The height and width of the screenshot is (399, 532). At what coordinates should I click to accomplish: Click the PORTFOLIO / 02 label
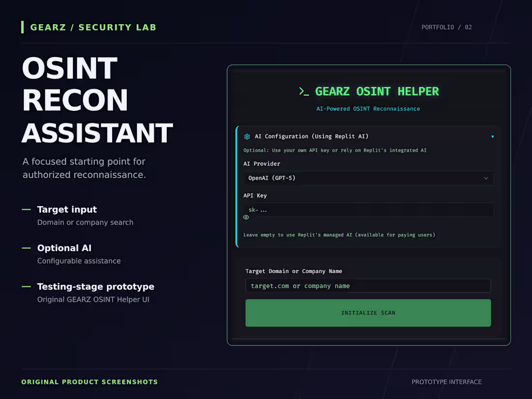click(446, 27)
